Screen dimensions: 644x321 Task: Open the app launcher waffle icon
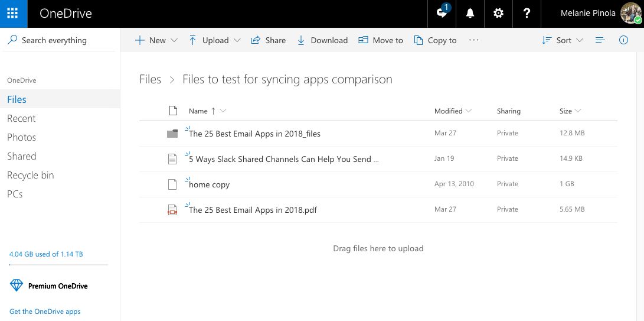coord(13,14)
